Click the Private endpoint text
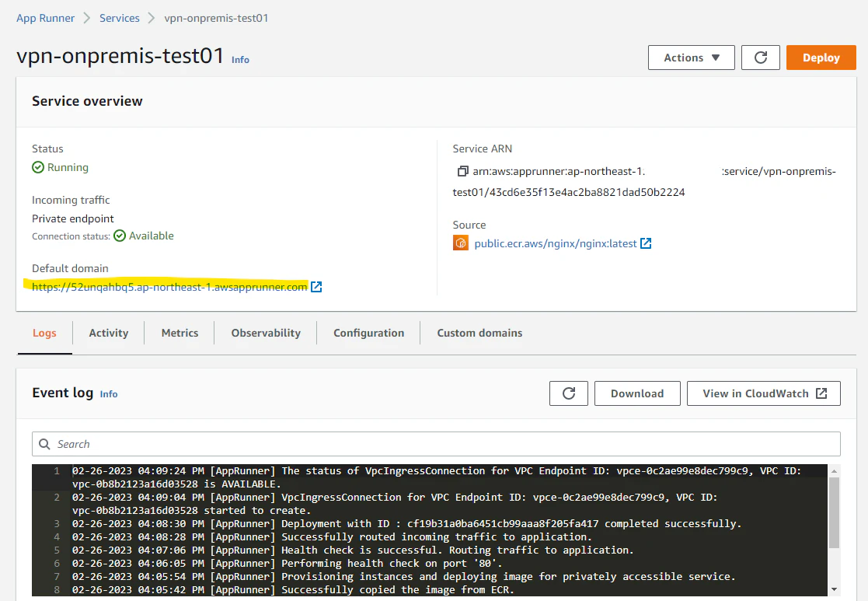 click(x=72, y=218)
